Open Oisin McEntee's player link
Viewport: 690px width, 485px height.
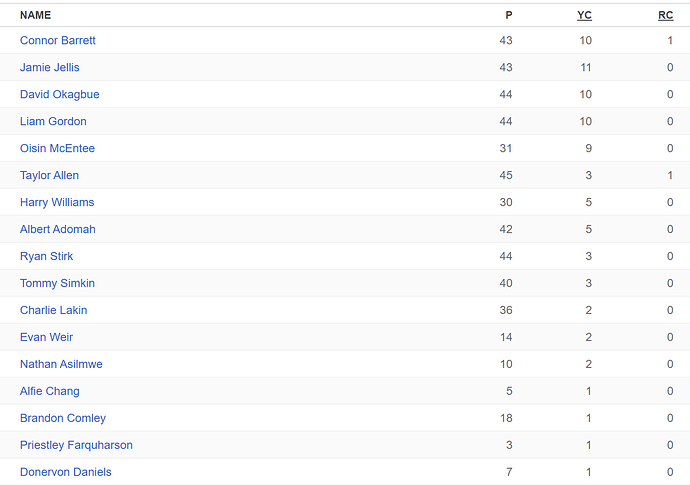(57, 148)
